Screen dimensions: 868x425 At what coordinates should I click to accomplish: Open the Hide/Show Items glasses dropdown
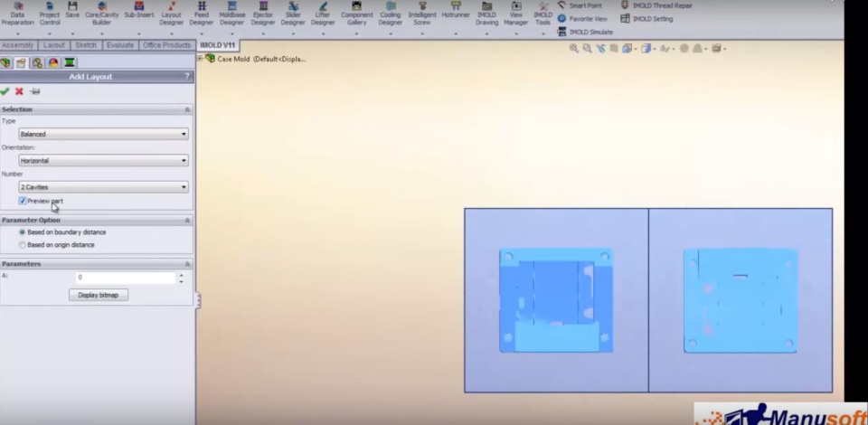pos(666,49)
